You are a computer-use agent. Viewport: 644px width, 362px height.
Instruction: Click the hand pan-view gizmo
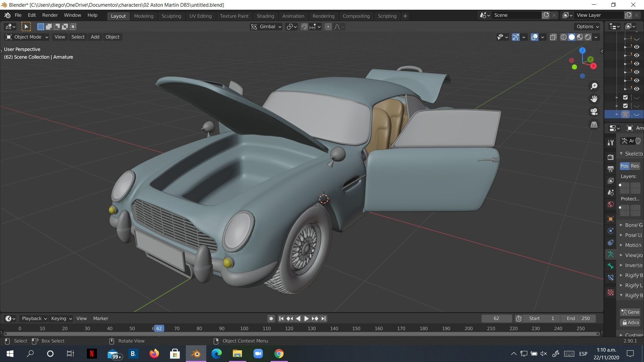594,99
